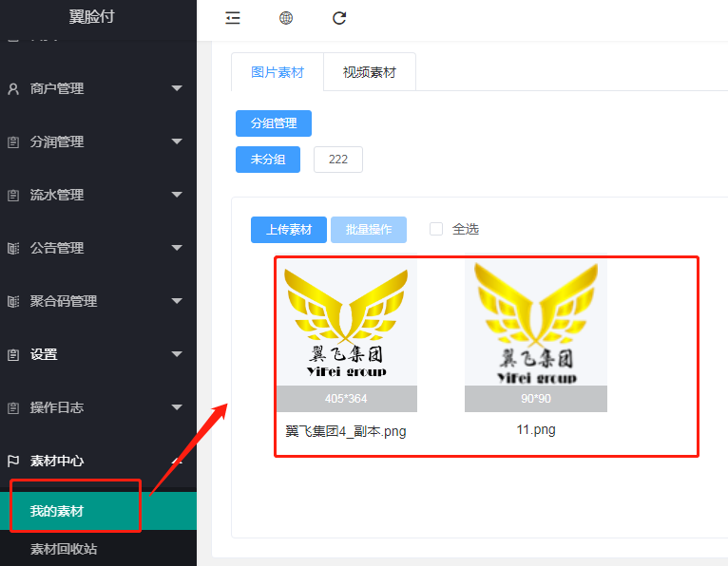Screen dimensions: 728x566
Task: Expand the 流水管理 dropdown arrow
Action: coord(177,195)
